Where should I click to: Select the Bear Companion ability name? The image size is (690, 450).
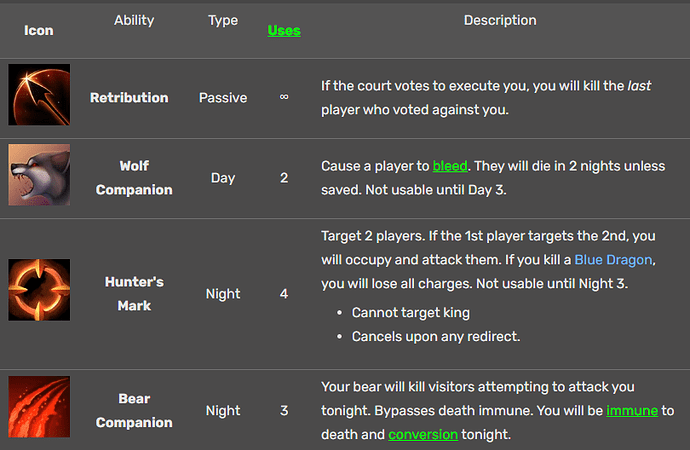click(x=134, y=410)
